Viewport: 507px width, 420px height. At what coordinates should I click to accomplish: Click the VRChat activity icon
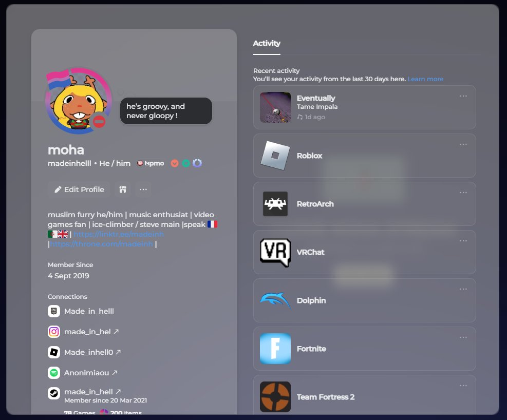tap(275, 252)
